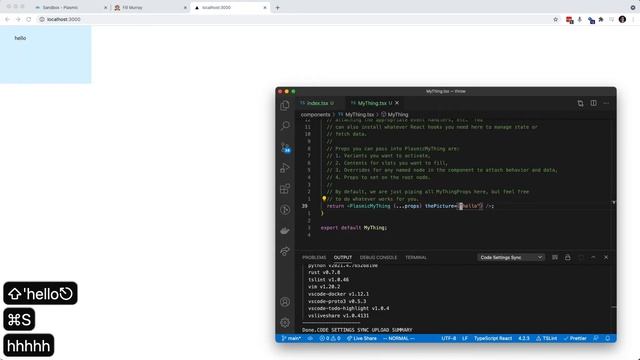This screenshot has width=640, height=360.
Task: Open the Explorer view in VS Code
Action: coord(285,106)
